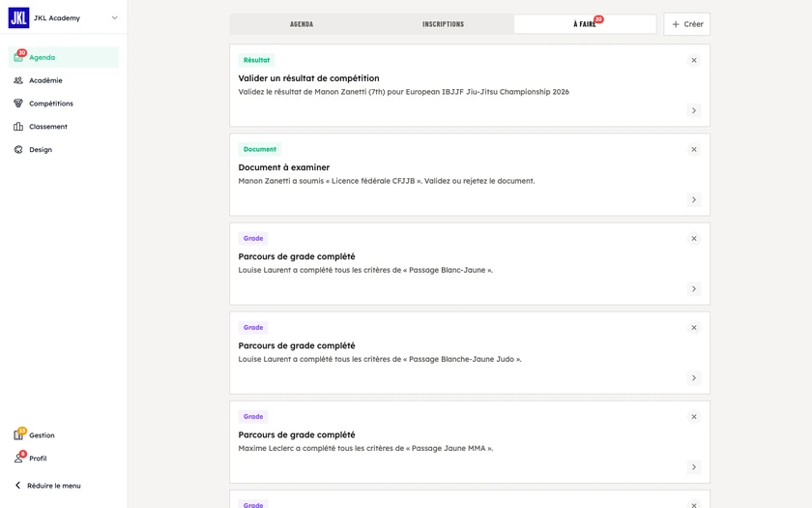
Task: Dismiss the Passage Blanche-Jaune Judo card
Action: 694,328
